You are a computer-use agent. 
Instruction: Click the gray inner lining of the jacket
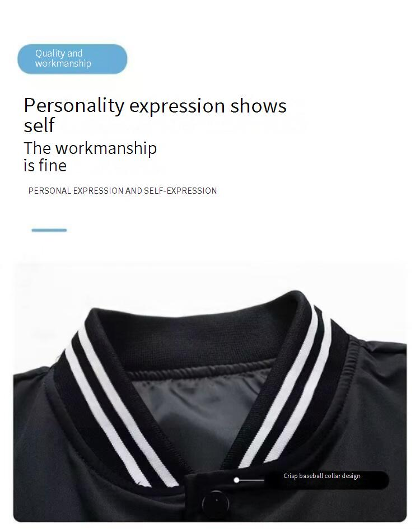[x=199, y=415]
